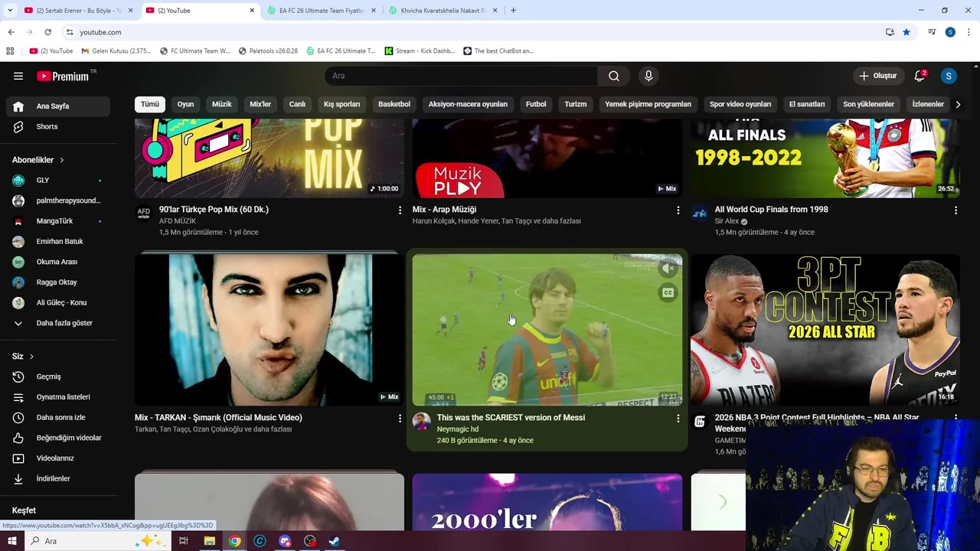
Task: Start voice search with microphone
Action: point(648,76)
